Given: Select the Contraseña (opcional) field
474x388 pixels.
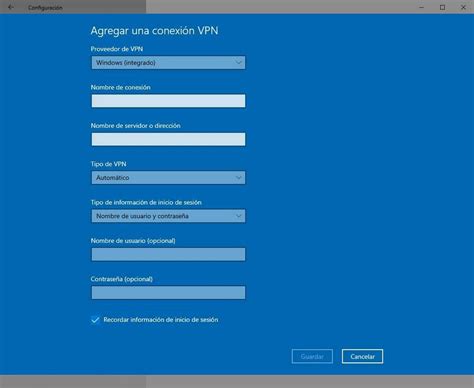Looking at the screenshot, I should (x=168, y=293).
